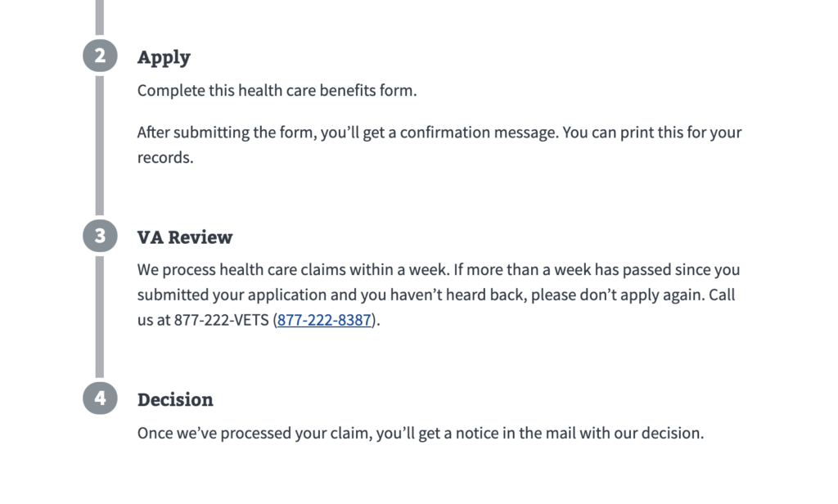Select the VA Review step heading
This screenshot has height=504, width=838.
(x=185, y=237)
